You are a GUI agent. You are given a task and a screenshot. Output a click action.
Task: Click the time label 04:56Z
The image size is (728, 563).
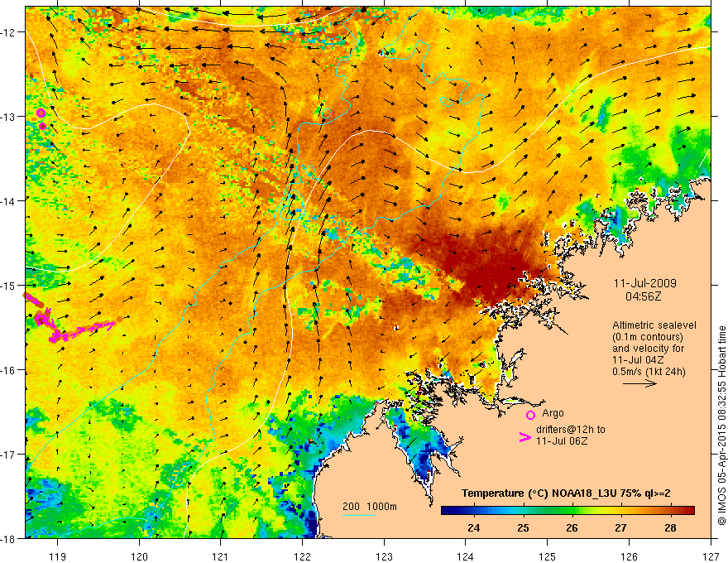pyautogui.click(x=644, y=296)
